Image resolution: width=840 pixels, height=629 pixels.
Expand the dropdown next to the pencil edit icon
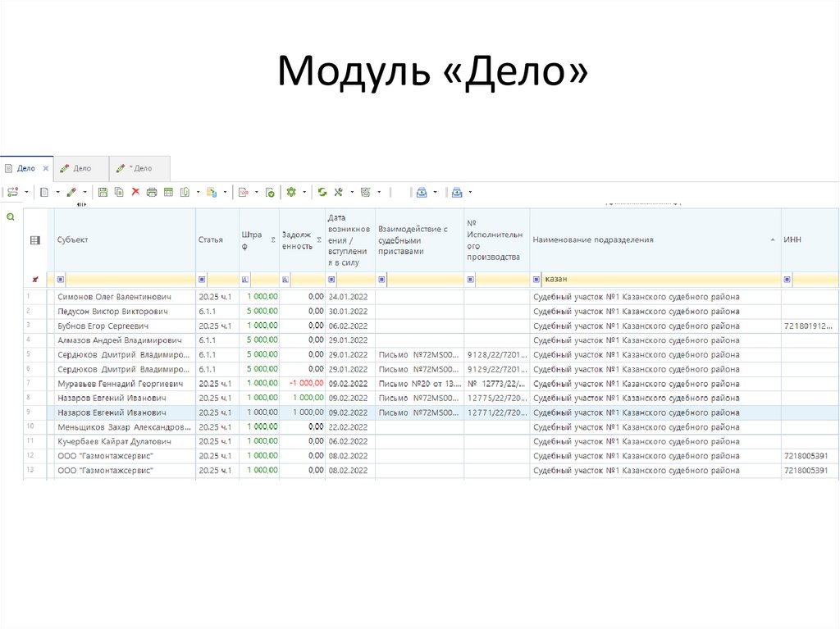pos(86,192)
